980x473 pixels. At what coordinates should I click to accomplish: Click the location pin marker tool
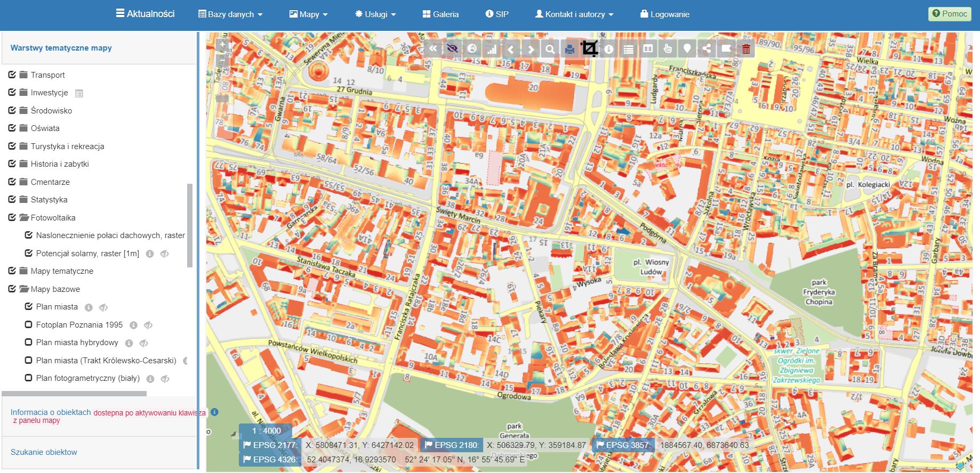point(687,49)
